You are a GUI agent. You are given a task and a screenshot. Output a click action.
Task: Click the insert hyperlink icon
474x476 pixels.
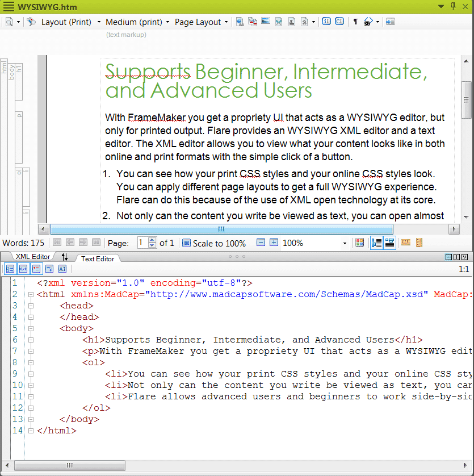click(240, 22)
